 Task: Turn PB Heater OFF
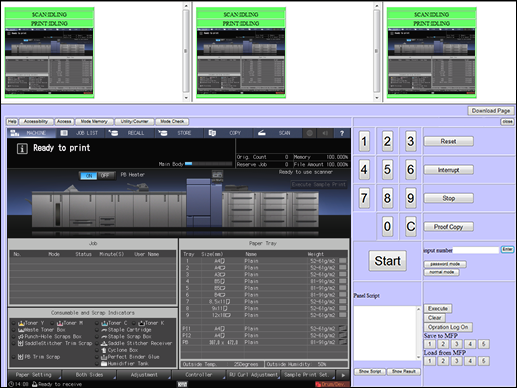click(x=105, y=176)
